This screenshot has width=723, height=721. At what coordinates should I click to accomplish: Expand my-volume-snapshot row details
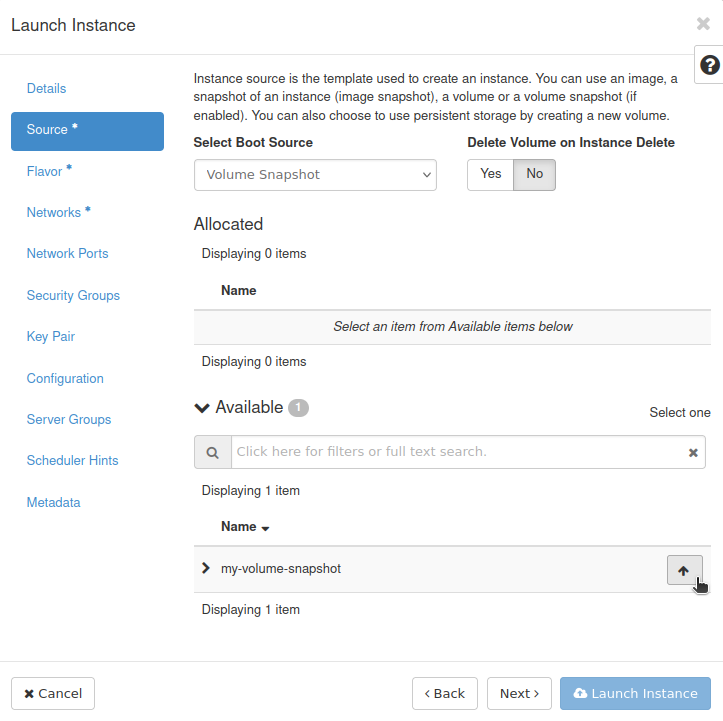(206, 568)
